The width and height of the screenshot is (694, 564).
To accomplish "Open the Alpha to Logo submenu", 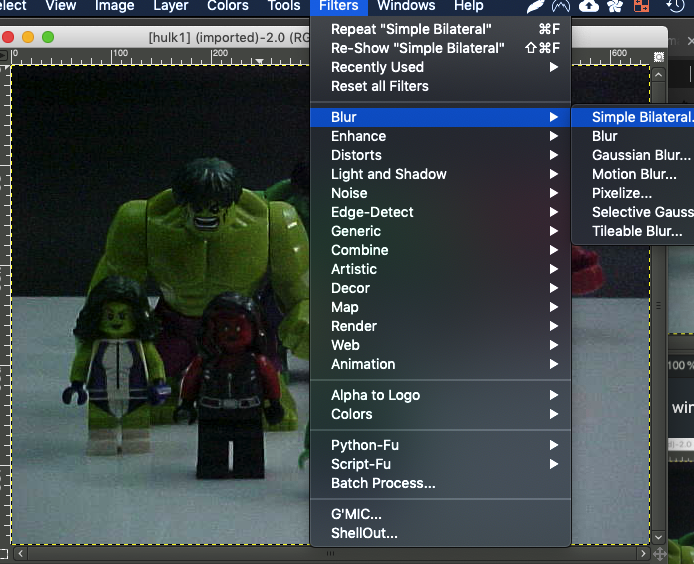I will (440, 395).
